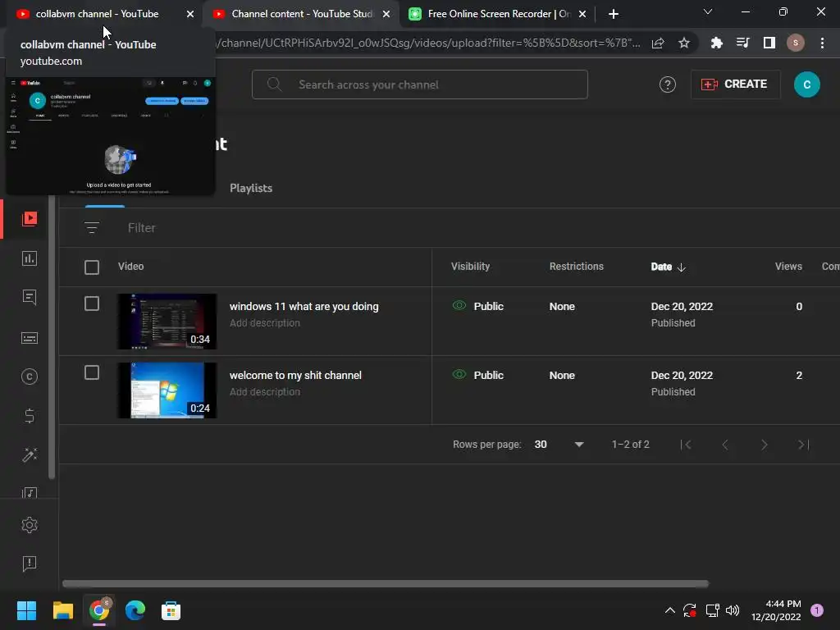
Task: Open the Chrome extensions puzzle icon
Action: [717, 43]
